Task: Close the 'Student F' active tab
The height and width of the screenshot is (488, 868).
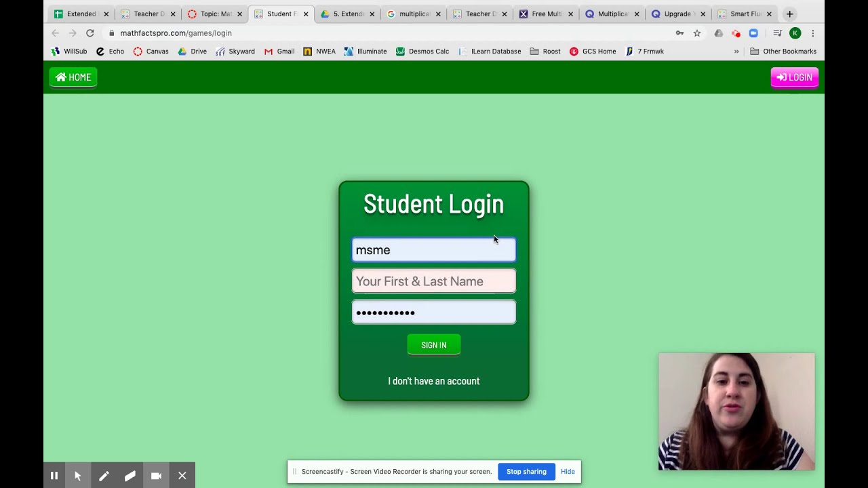Action: click(306, 14)
